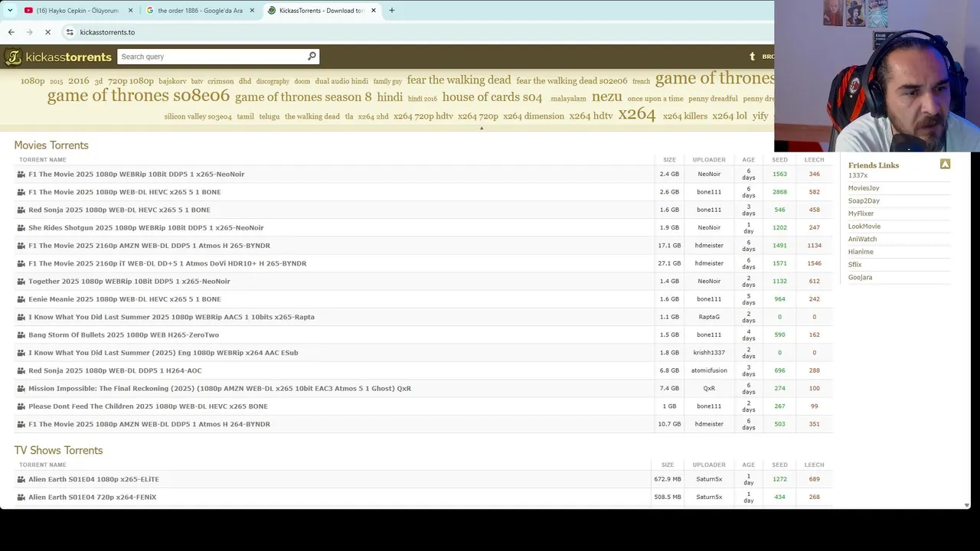Open the Sflix friend link
The height and width of the screenshot is (551, 980).
pos(854,265)
